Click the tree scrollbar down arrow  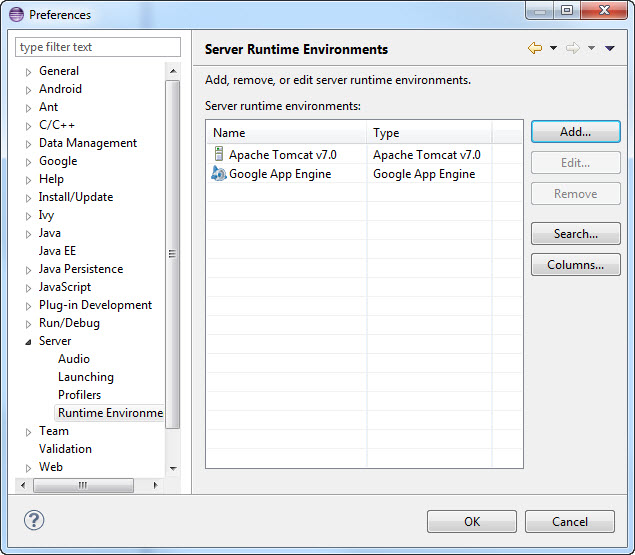173,469
